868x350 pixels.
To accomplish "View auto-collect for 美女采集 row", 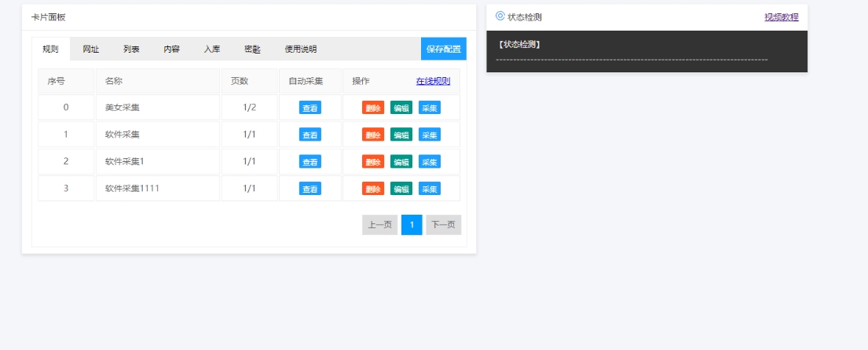I will (310, 108).
